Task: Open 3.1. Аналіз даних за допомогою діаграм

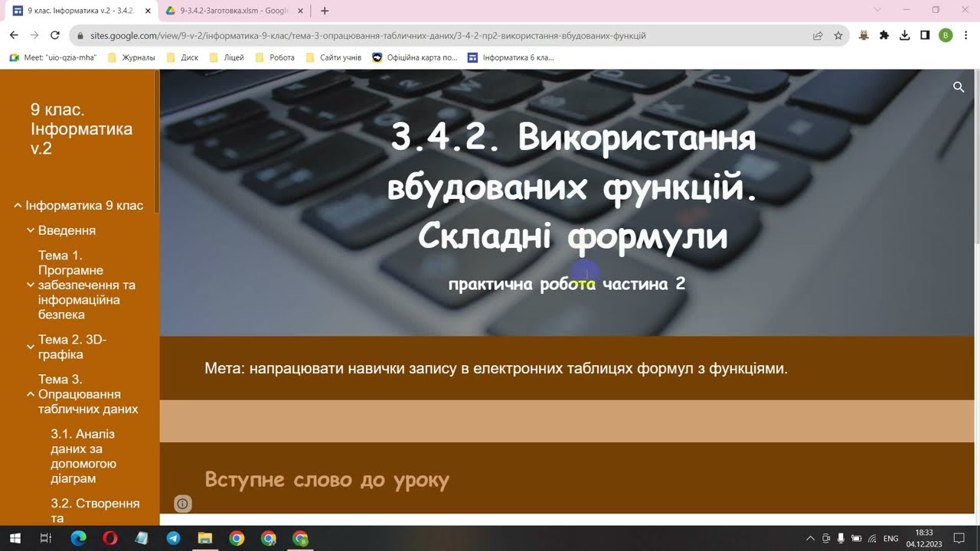Action: coord(83,456)
